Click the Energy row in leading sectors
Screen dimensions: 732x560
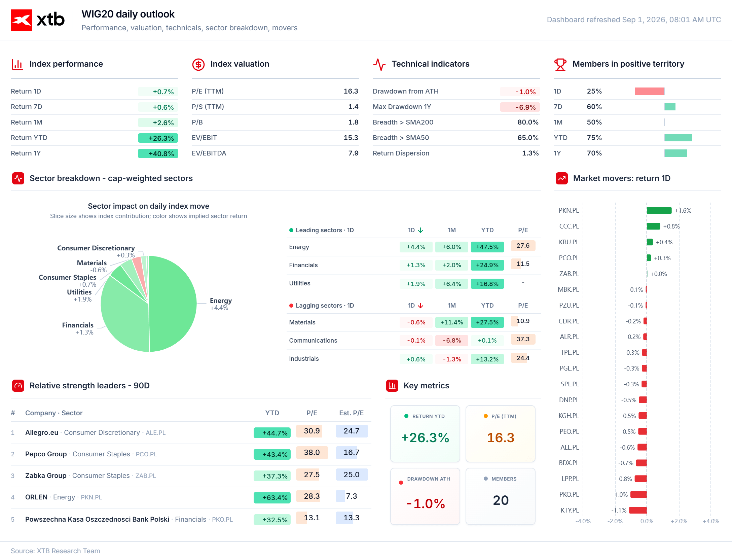tap(414, 247)
